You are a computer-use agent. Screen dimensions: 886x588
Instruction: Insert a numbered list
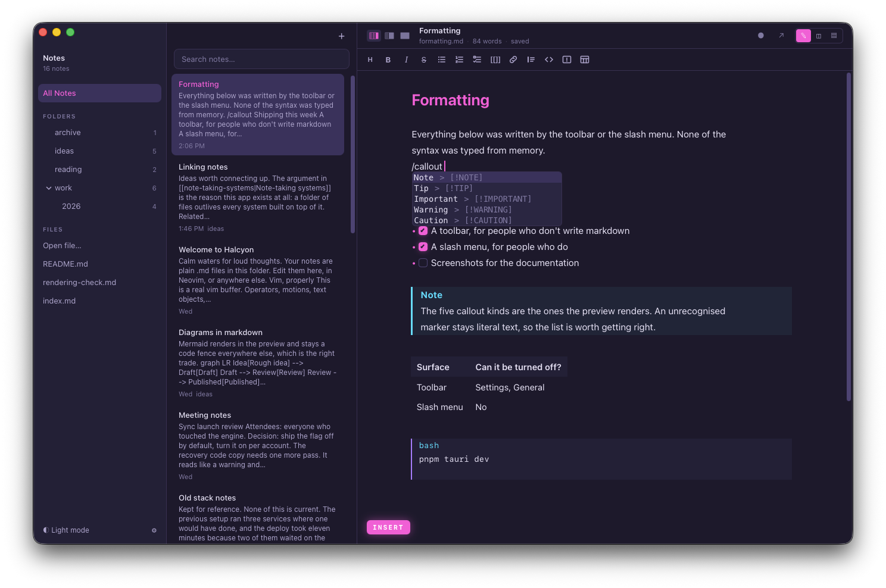460,60
